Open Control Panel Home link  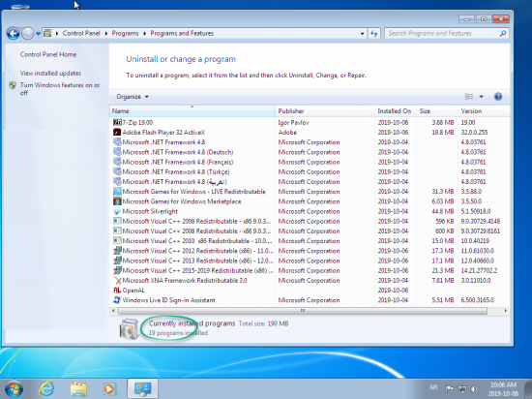(48, 54)
